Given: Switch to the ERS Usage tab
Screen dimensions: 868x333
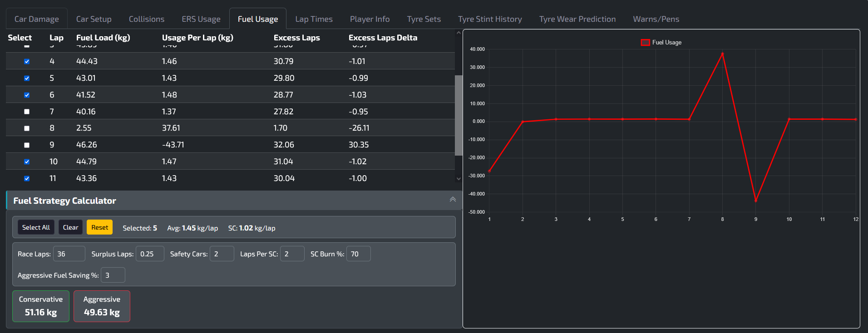Looking at the screenshot, I should pos(201,19).
